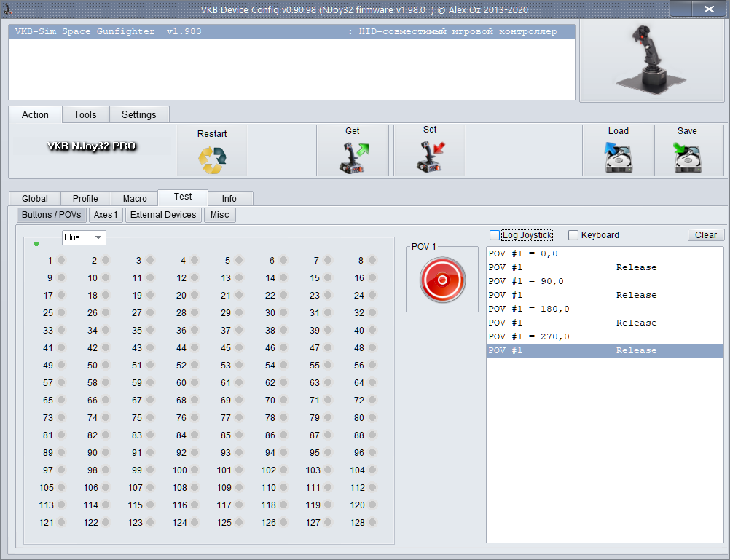Screen dimensions: 730x560
Task: Open the Info tab
Action: [229, 198]
